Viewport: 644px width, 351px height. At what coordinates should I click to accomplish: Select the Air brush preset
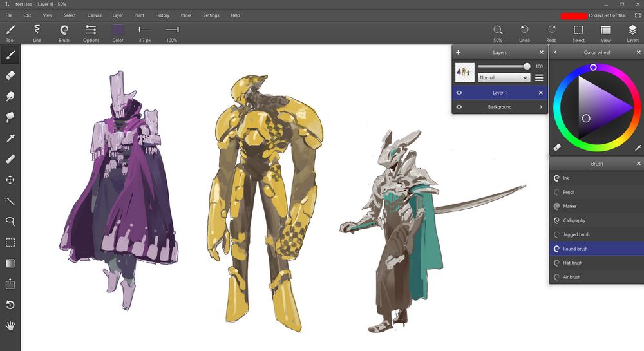pos(571,277)
